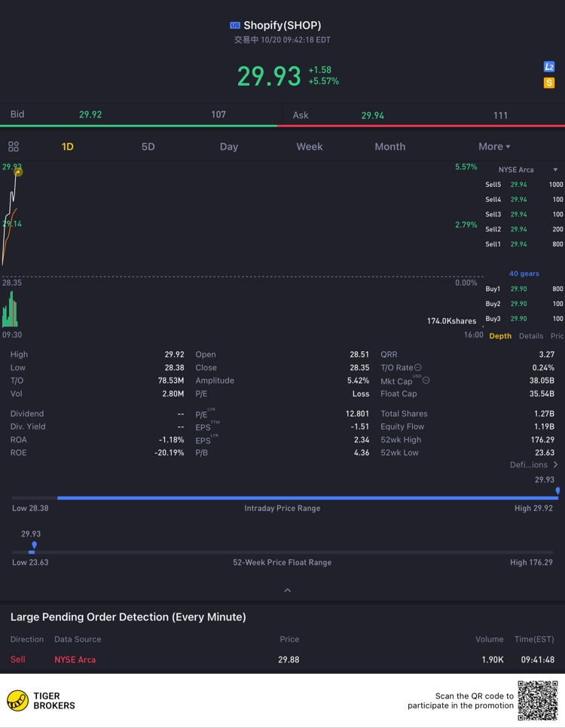Tap the Ask price 29.94
This screenshot has height=728, width=565.
[373, 115]
